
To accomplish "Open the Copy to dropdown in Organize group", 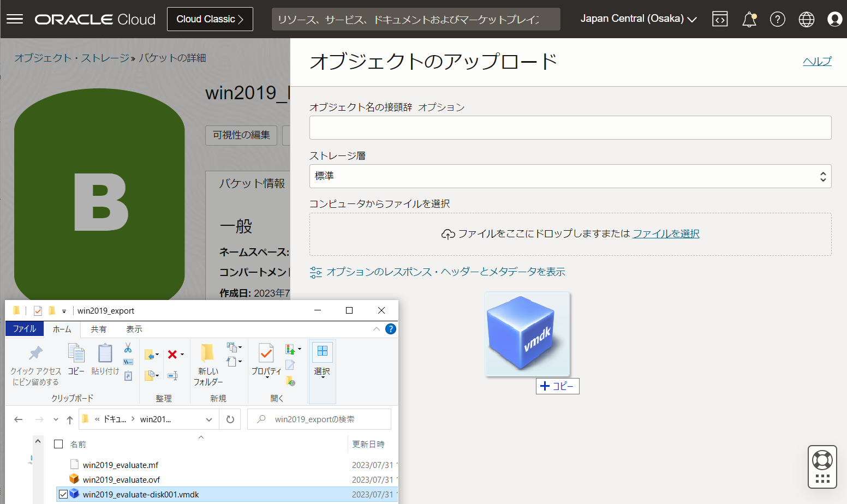I will click(152, 375).
